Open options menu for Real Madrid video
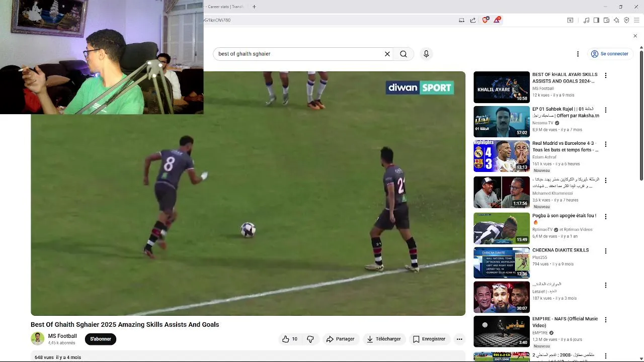Screen dimensions: 644x362 606,144
